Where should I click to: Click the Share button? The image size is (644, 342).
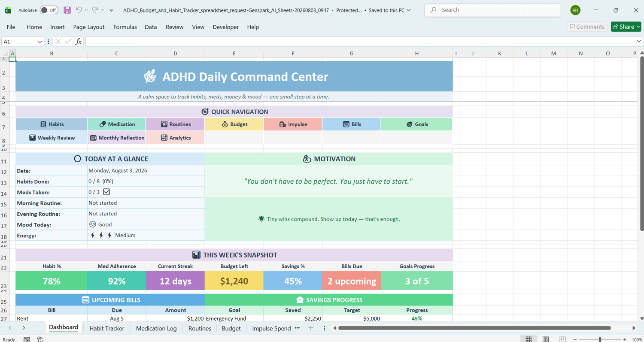click(x=626, y=27)
